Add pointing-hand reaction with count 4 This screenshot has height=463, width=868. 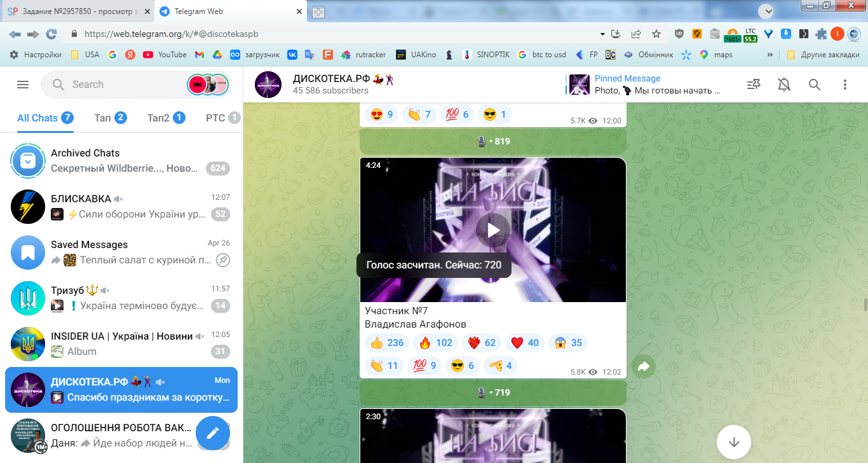(x=501, y=366)
